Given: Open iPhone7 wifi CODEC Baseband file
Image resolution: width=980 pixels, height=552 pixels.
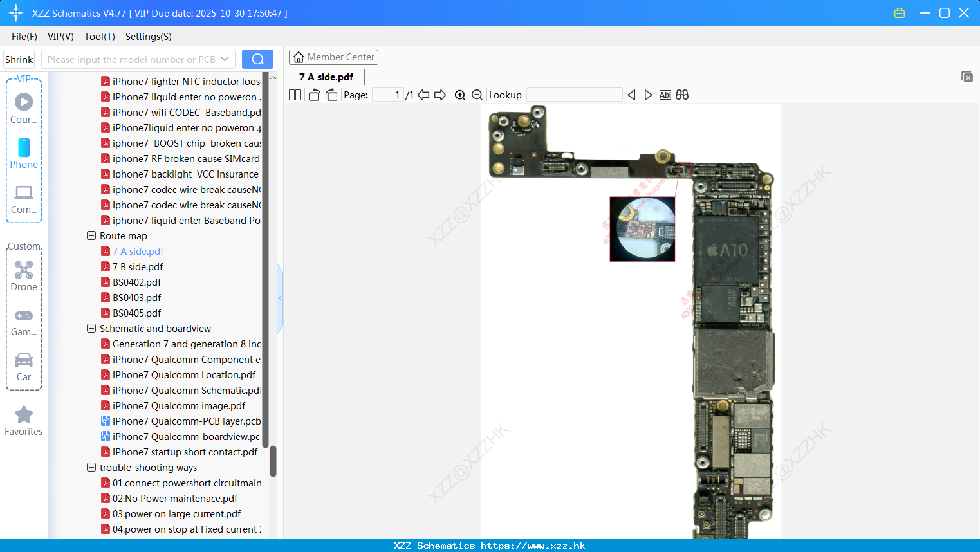Looking at the screenshot, I should (x=187, y=112).
